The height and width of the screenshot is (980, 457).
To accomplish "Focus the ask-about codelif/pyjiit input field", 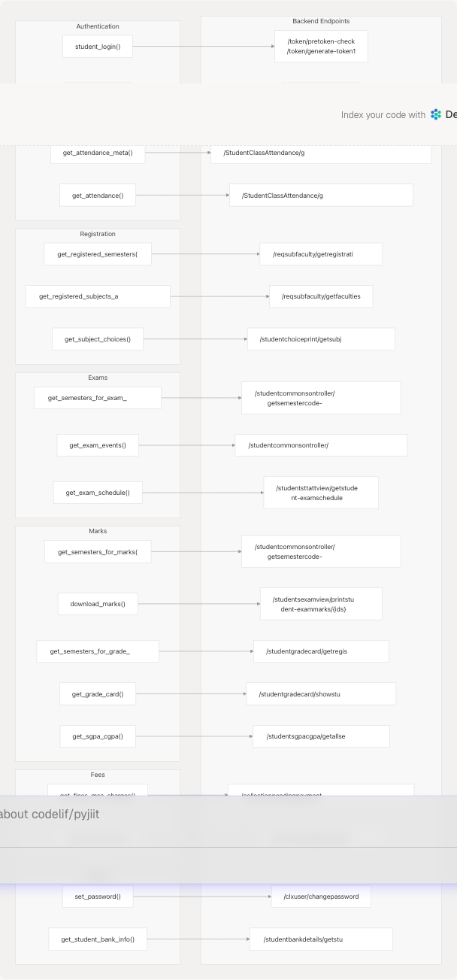I will coord(225,815).
